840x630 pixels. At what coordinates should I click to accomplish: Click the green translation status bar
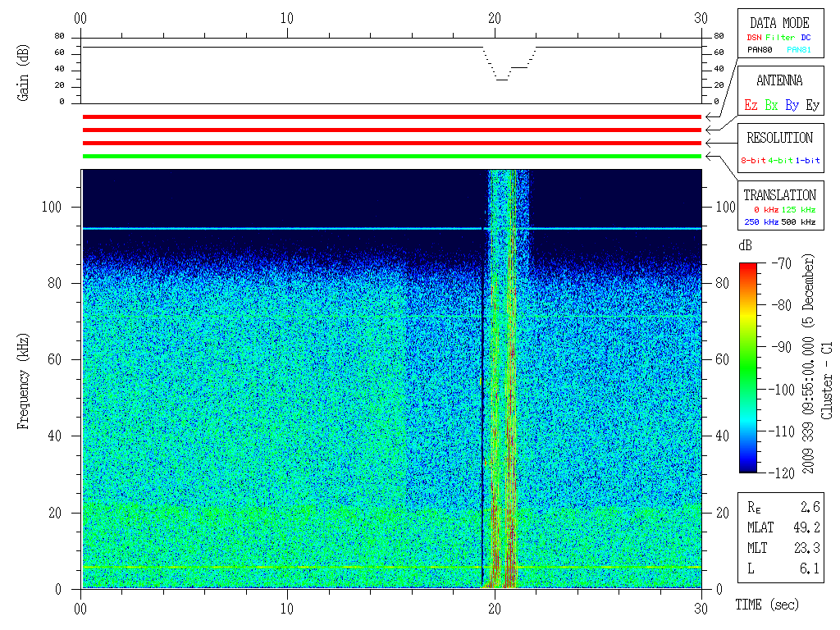[x=392, y=157]
